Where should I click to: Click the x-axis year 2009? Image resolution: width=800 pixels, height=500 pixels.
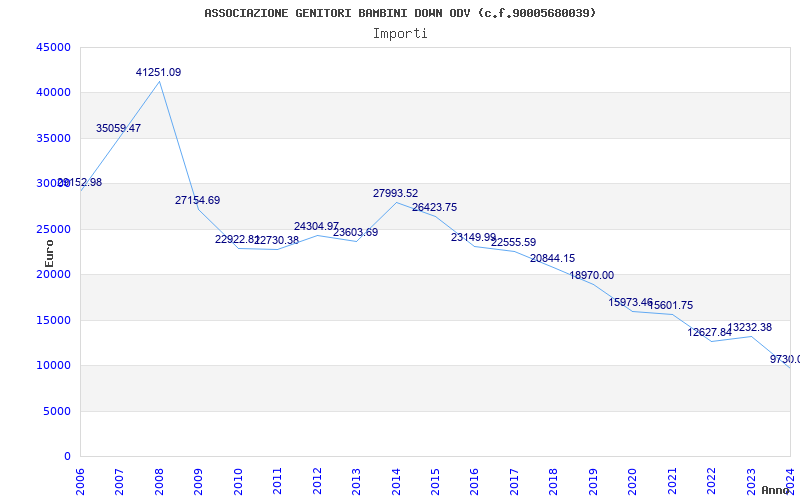coord(198,482)
